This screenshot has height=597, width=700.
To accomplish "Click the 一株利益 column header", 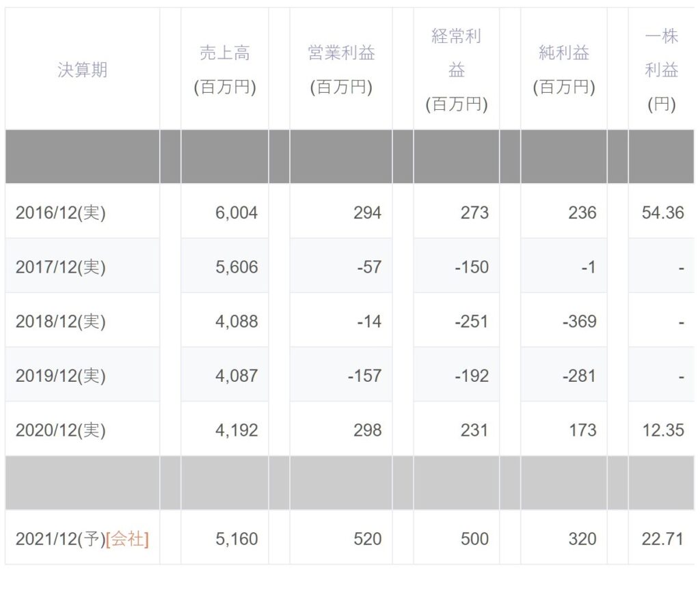I will point(661,70).
